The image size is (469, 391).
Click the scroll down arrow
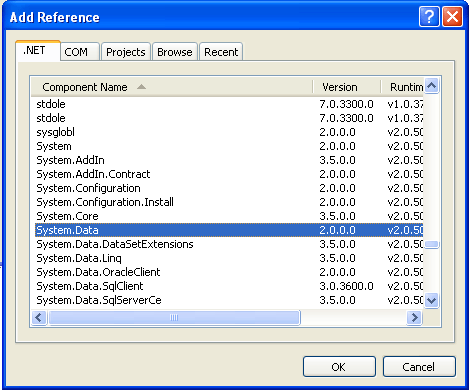pos(432,301)
